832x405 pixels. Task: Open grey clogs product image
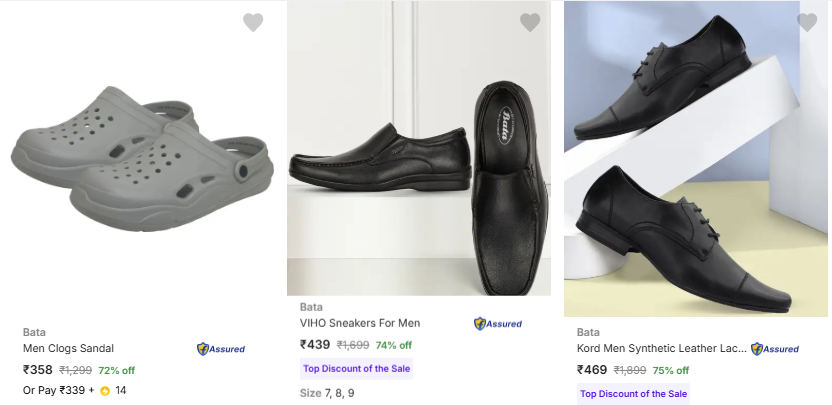[140, 155]
